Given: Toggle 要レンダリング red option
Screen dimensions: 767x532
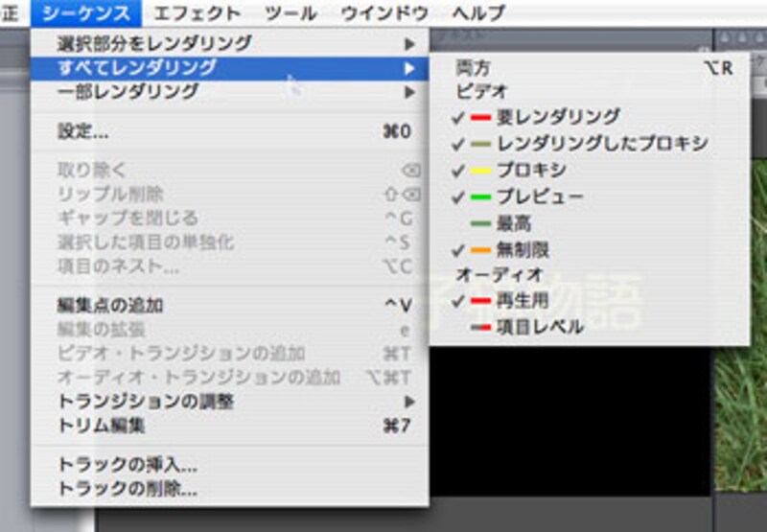Looking at the screenshot, I should click(x=590, y=117).
